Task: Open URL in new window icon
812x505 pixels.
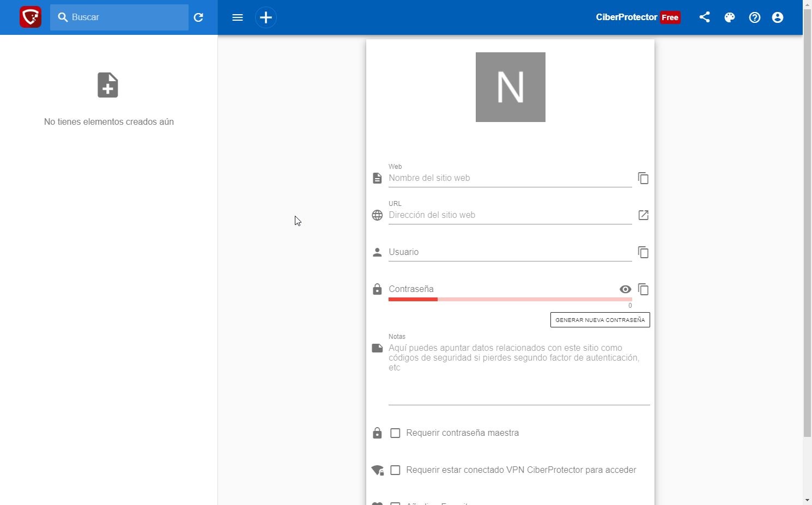Action: [x=643, y=215]
